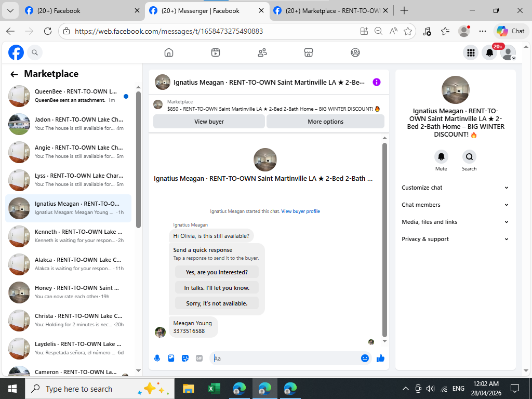Attach a photo or file icon
The height and width of the screenshot is (399, 532).
coord(171,358)
